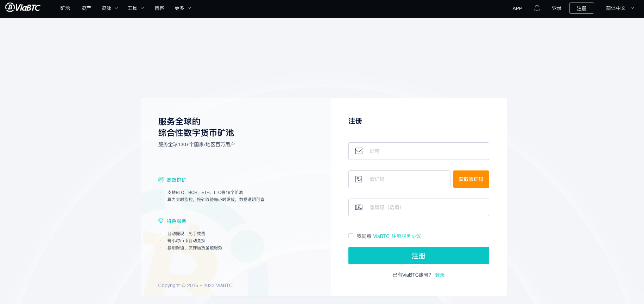
Task: Click the ViaBTC logo
Action: click(23, 7)
